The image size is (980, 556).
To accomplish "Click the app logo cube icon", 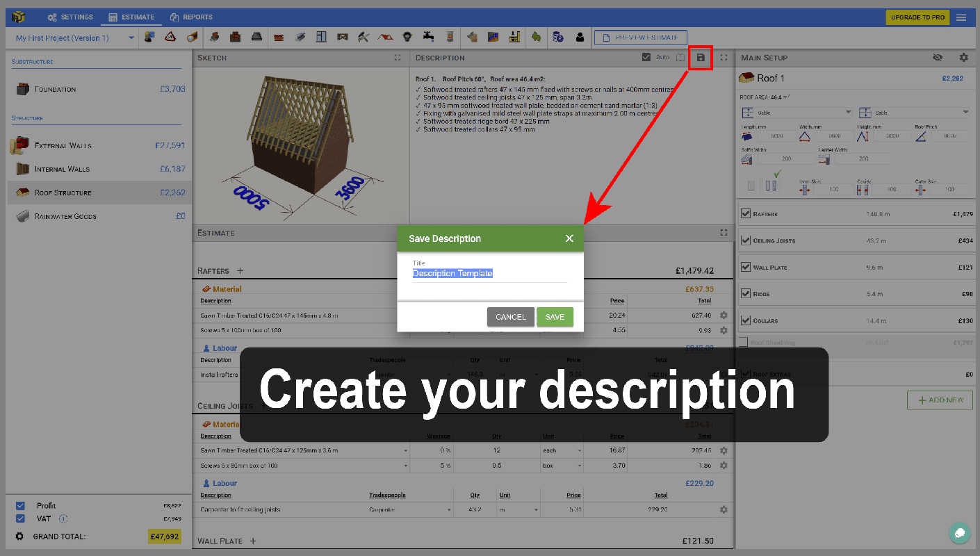I will point(18,17).
